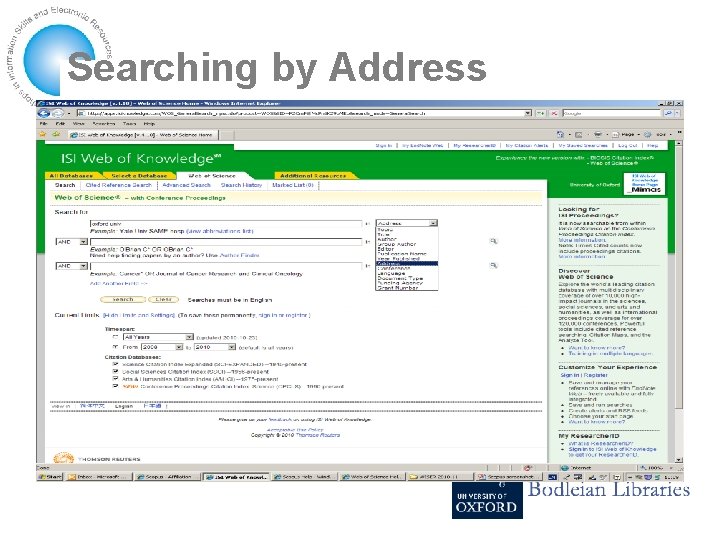Click Add Another Field link
The height and width of the screenshot is (540, 720).
(118, 283)
